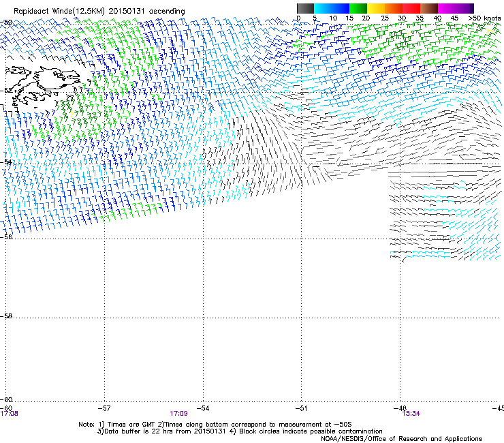504x443 pixels.
Task: Click the note 'Times are GMT'
Action: pyautogui.click(x=131, y=425)
